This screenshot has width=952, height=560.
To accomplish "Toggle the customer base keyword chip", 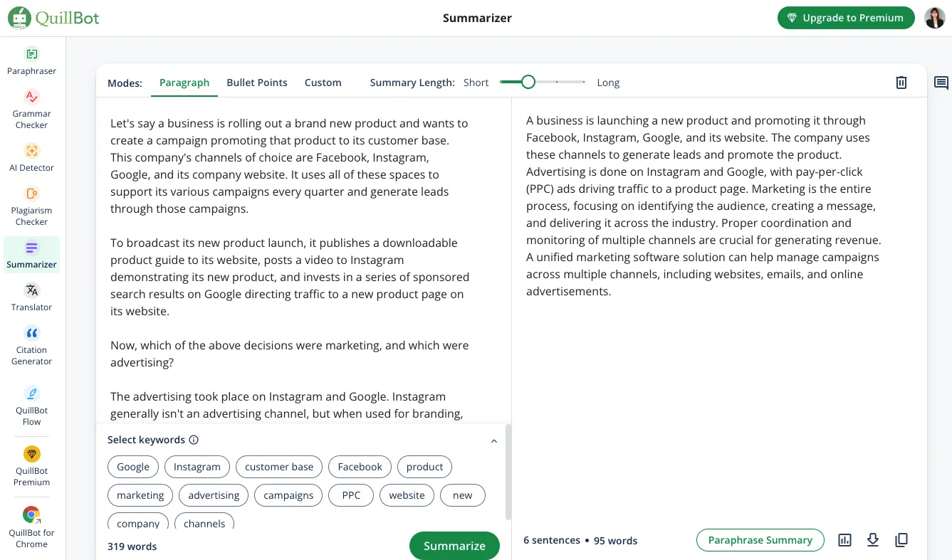I will (279, 467).
